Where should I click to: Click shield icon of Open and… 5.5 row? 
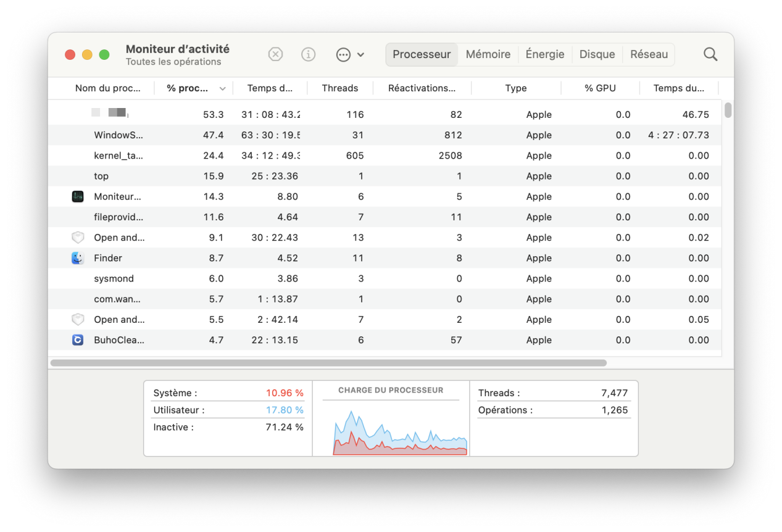[x=77, y=320]
